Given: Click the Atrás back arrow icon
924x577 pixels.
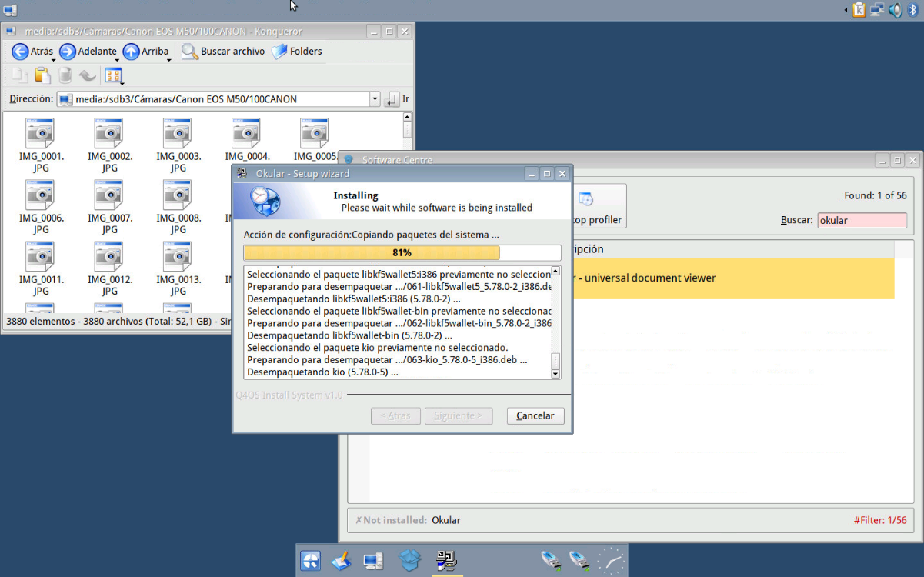Looking at the screenshot, I should [x=20, y=52].
